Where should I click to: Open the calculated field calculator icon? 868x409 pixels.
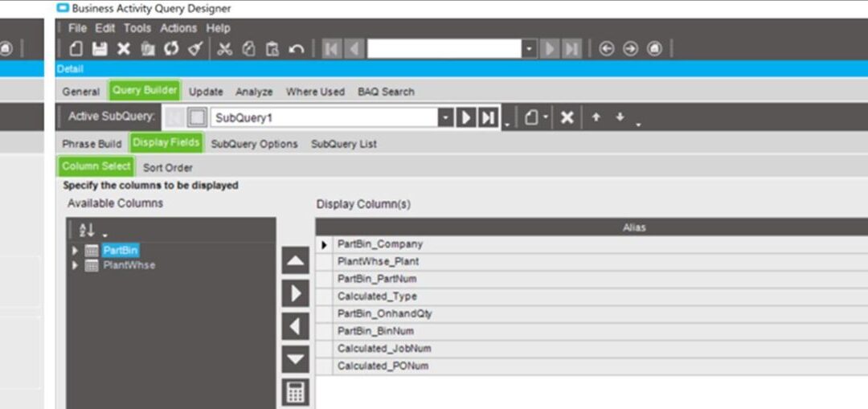(x=296, y=392)
